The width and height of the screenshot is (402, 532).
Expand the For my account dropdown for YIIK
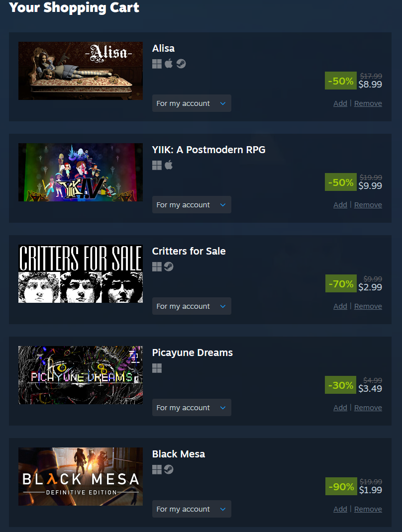coord(192,204)
